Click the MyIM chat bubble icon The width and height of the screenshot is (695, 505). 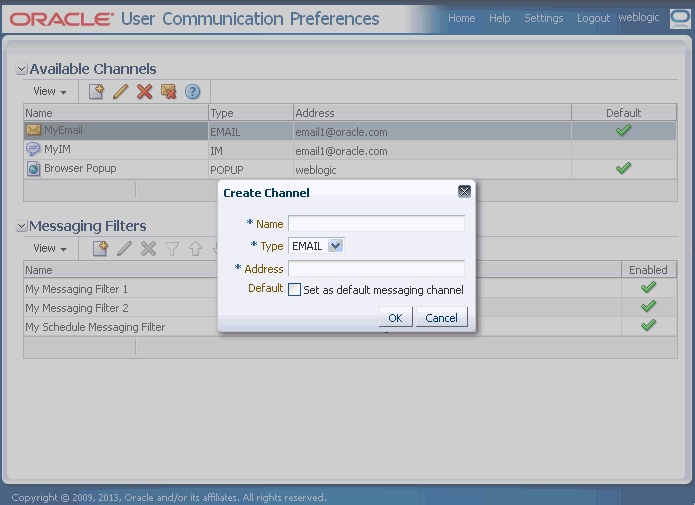(33, 149)
